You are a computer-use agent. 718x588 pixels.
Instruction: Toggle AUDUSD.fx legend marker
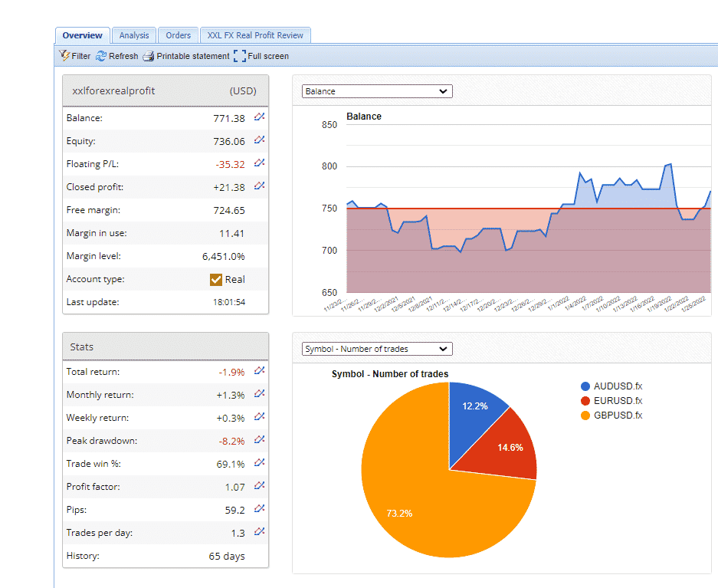pyautogui.click(x=586, y=386)
